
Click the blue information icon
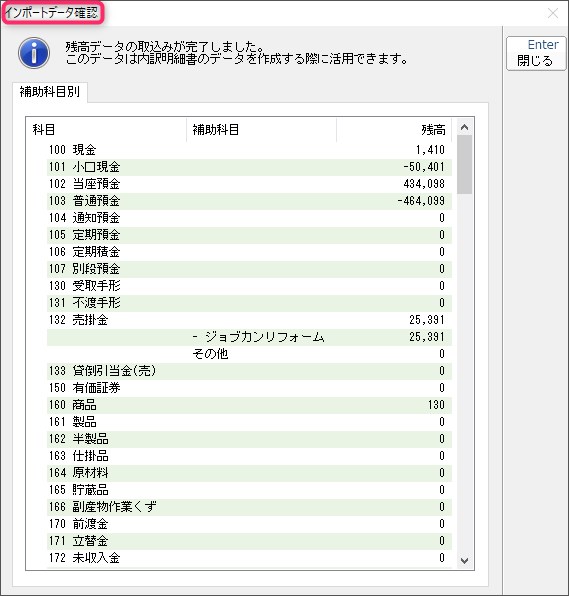[34, 53]
